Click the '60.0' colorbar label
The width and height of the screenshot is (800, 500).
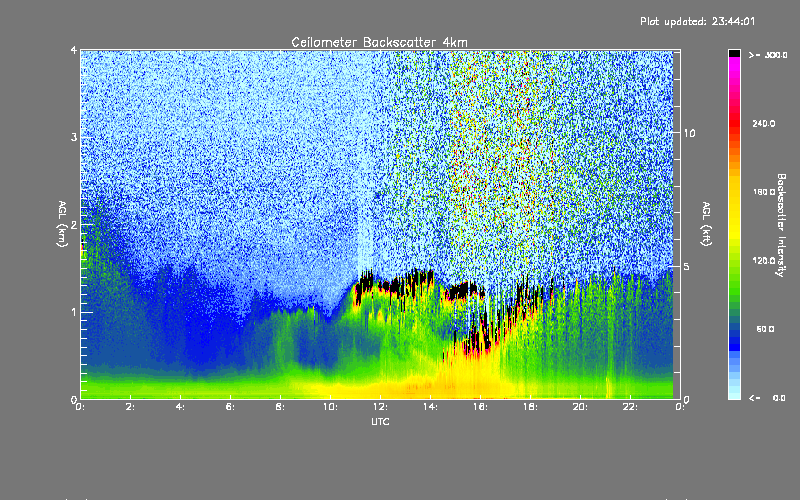tap(765, 330)
